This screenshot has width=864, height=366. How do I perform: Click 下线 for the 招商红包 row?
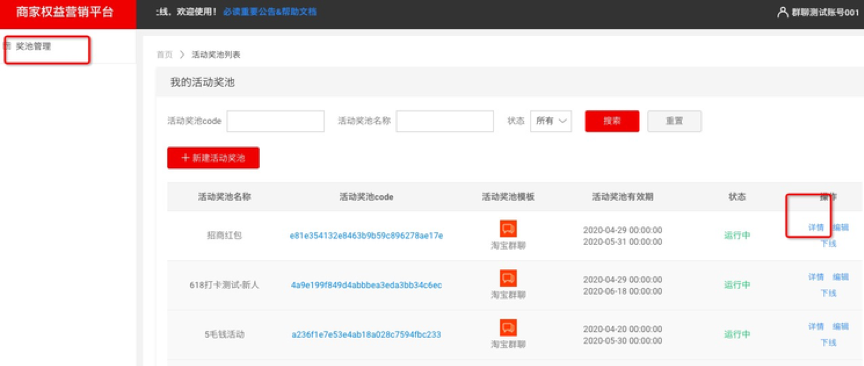pyautogui.click(x=828, y=243)
